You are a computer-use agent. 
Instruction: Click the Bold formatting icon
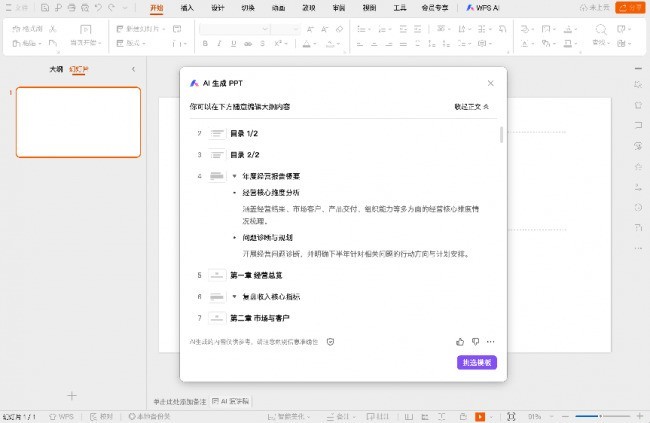pos(205,44)
